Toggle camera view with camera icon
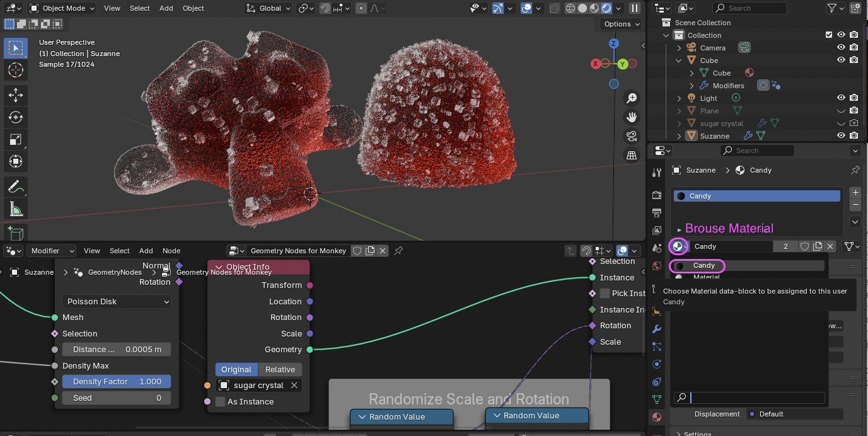 click(632, 136)
